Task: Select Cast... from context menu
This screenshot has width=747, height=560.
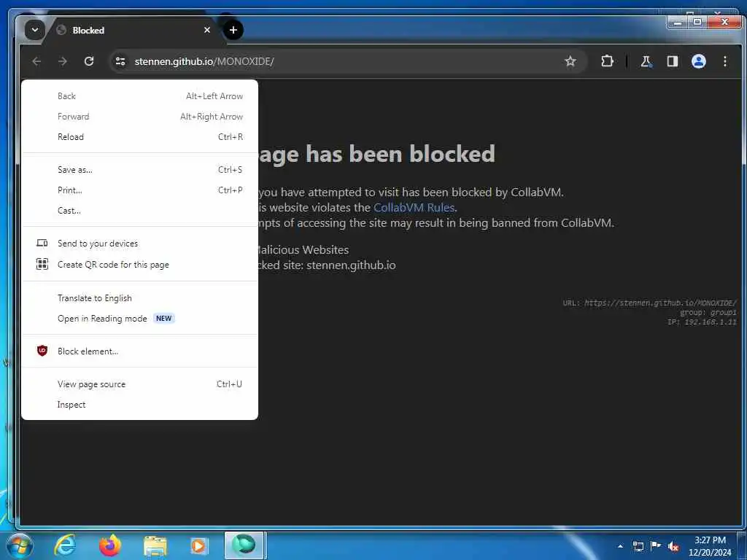Action: pyautogui.click(x=139, y=211)
